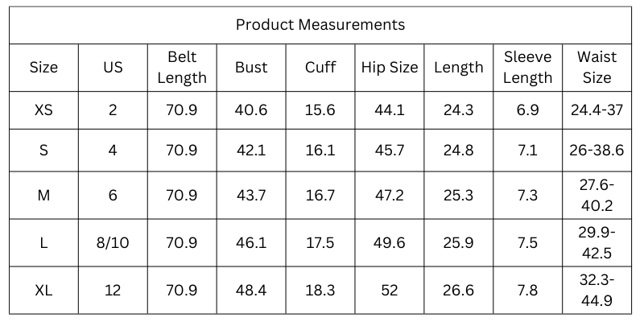The height and width of the screenshot is (322, 644).
Task: Select the Sleeve Length column header
Action: (528, 68)
